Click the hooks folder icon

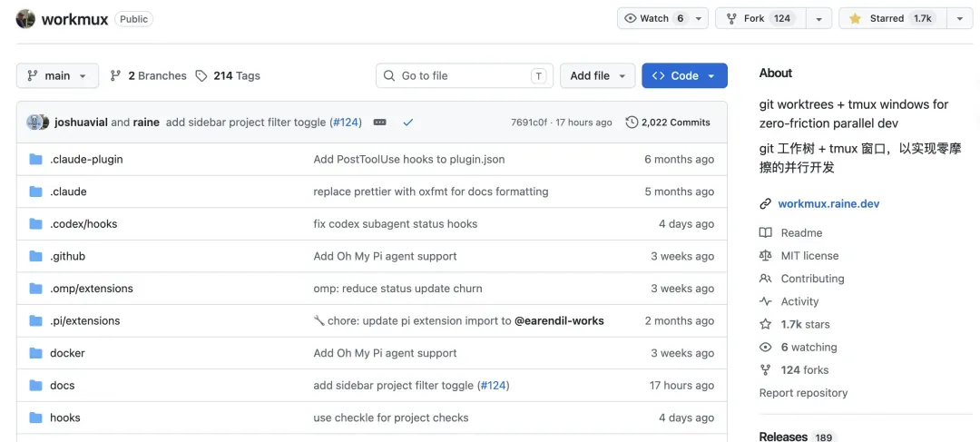(x=35, y=417)
